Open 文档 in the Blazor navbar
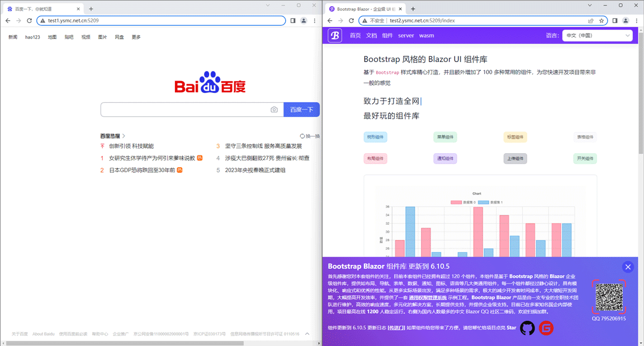The height and width of the screenshot is (346, 644). point(371,36)
